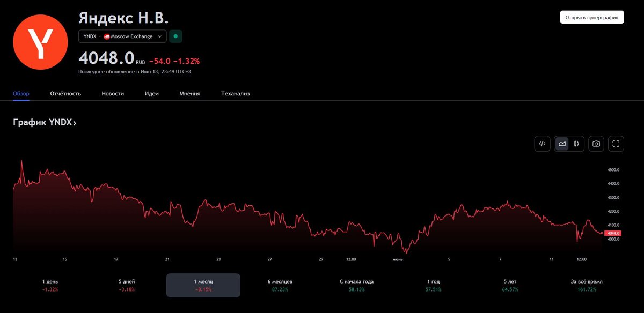Click the июнь label on time axis
Viewport: 644px width, 313px height.
tap(398, 259)
